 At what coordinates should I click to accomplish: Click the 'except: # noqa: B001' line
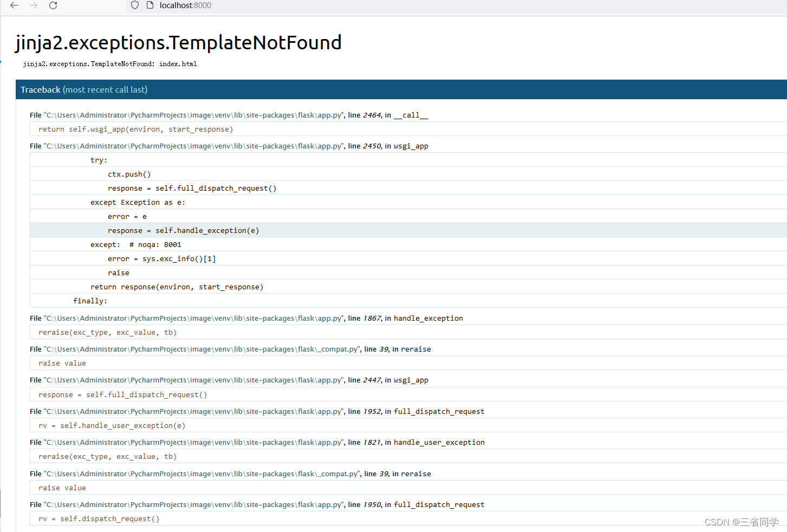(408, 244)
